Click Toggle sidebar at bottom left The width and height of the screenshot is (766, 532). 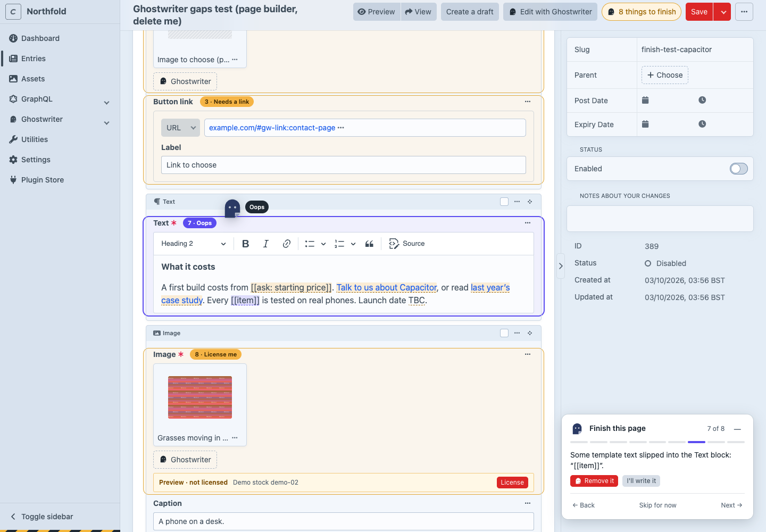(x=42, y=517)
